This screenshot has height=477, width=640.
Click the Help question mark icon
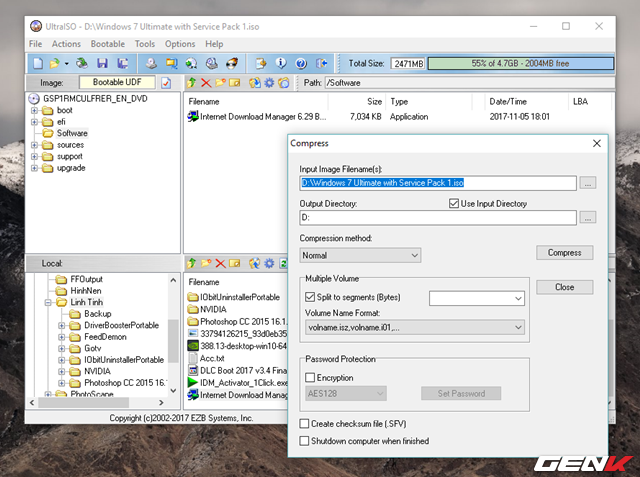(301, 63)
